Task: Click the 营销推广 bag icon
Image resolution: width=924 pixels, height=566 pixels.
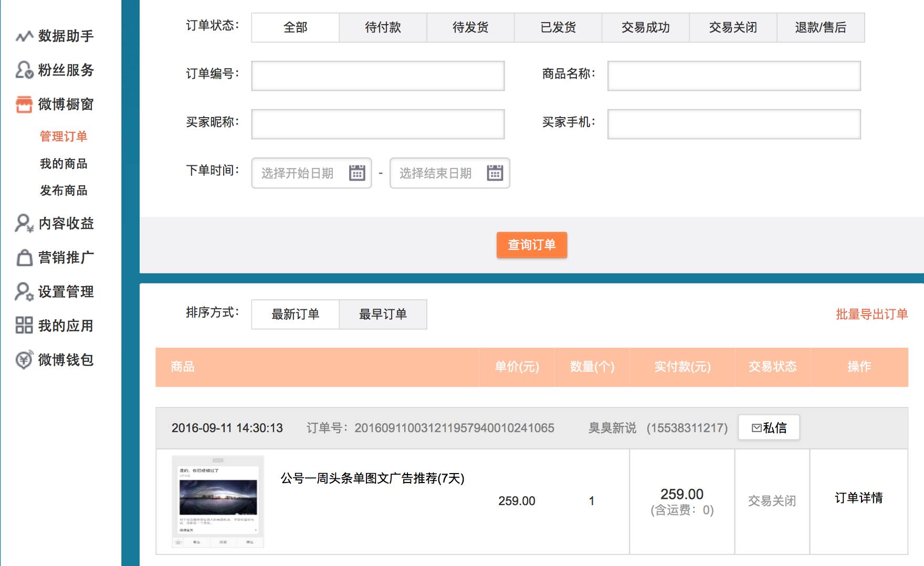Action: pos(24,257)
